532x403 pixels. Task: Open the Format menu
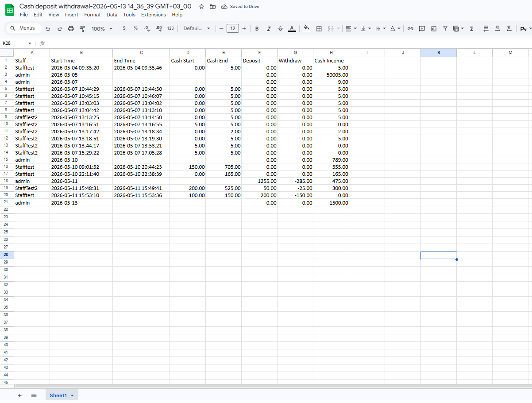(x=93, y=15)
